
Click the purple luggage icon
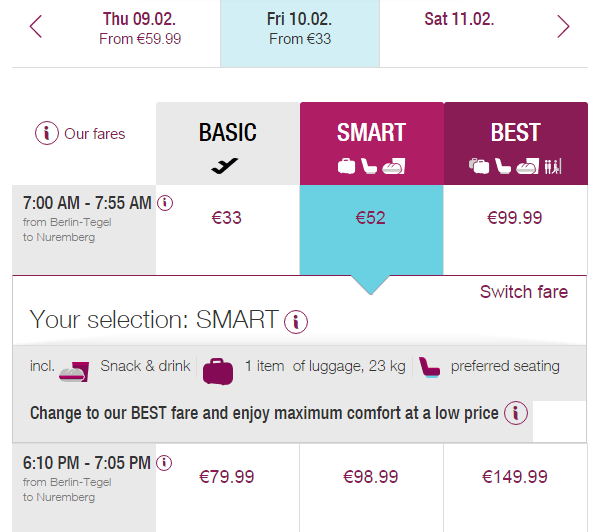coord(218,369)
